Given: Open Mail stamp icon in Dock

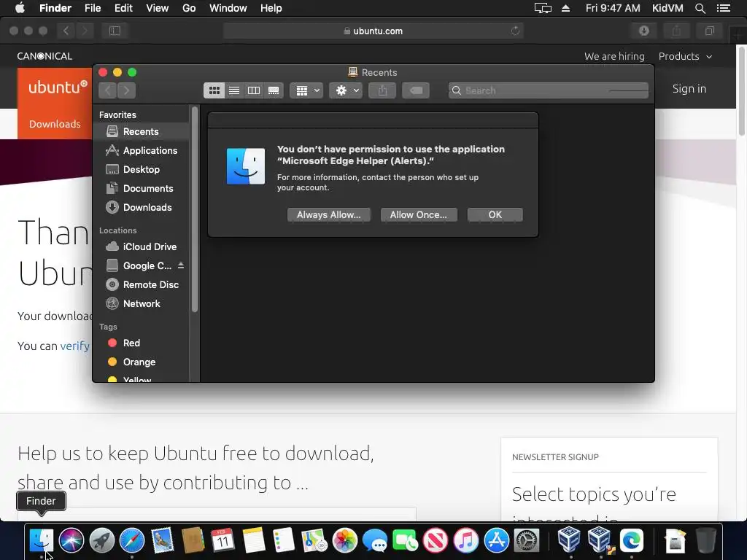Looking at the screenshot, I should 163,540.
